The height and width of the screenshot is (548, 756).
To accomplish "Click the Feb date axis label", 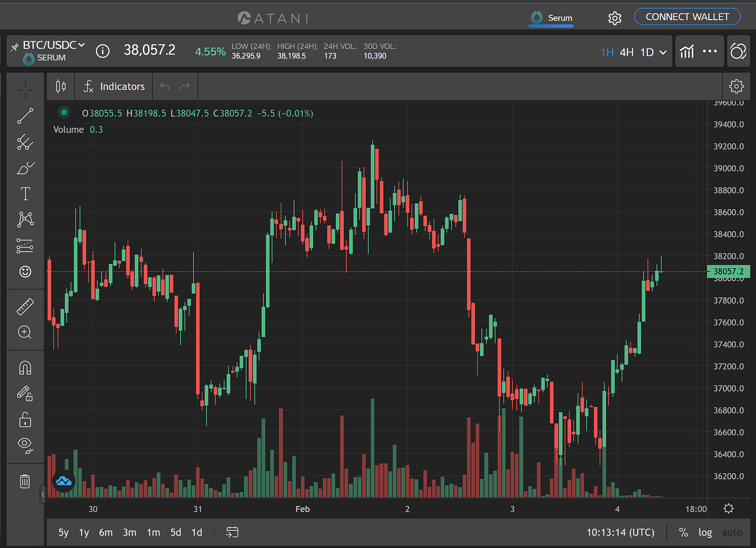I will click(303, 509).
